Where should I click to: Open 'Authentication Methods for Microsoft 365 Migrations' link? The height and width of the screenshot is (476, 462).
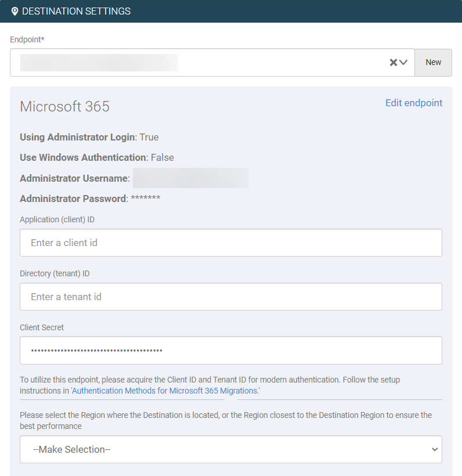(165, 391)
